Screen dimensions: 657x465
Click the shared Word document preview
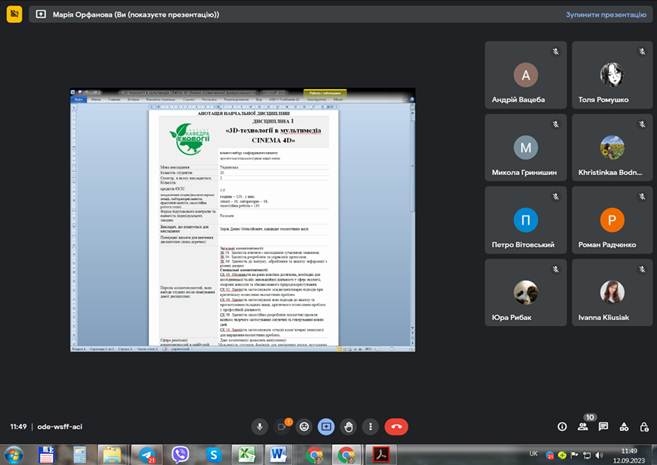pos(242,220)
